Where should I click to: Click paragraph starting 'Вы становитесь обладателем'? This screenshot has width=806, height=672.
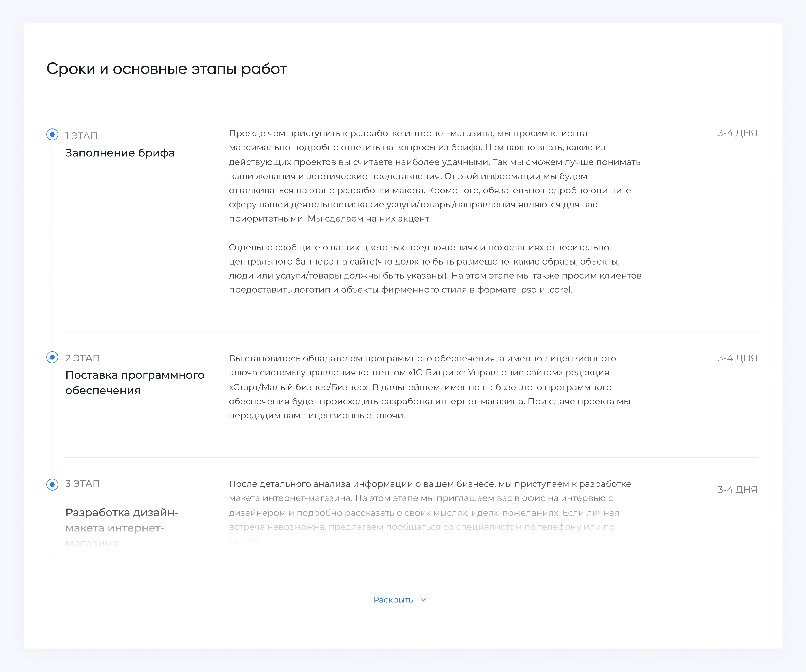(430, 387)
